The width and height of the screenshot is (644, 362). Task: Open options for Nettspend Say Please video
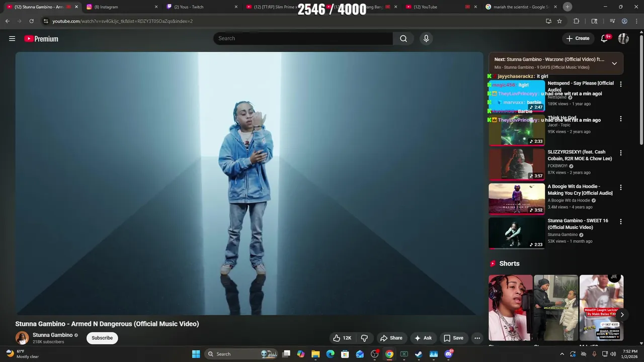(x=620, y=84)
